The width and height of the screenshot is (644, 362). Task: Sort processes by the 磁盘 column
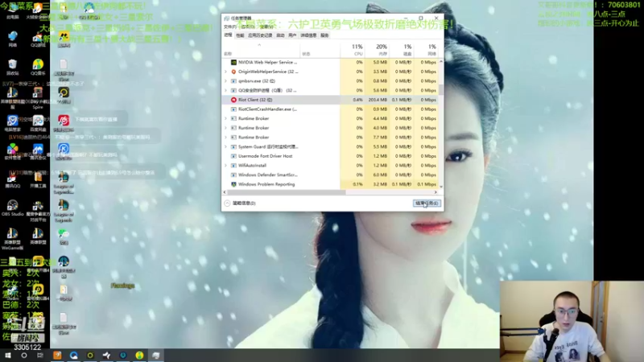point(402,50)
